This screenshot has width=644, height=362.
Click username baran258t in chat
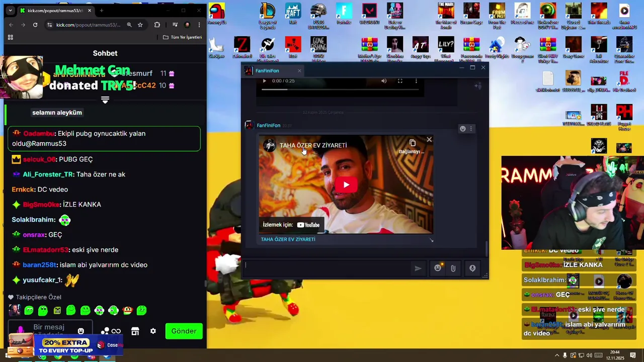(x=40, y=265)
